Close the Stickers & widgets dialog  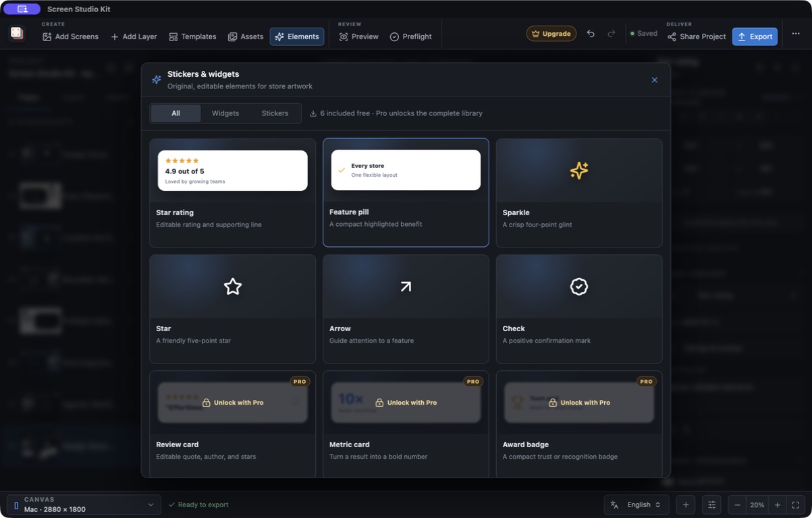654,80
